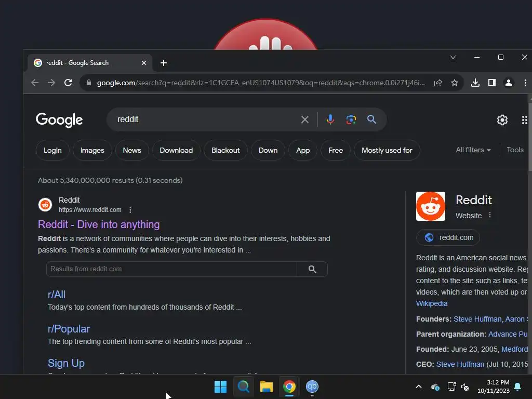Submit search with the blue magnifier icon
532x399 pixels.
[372, 119]
